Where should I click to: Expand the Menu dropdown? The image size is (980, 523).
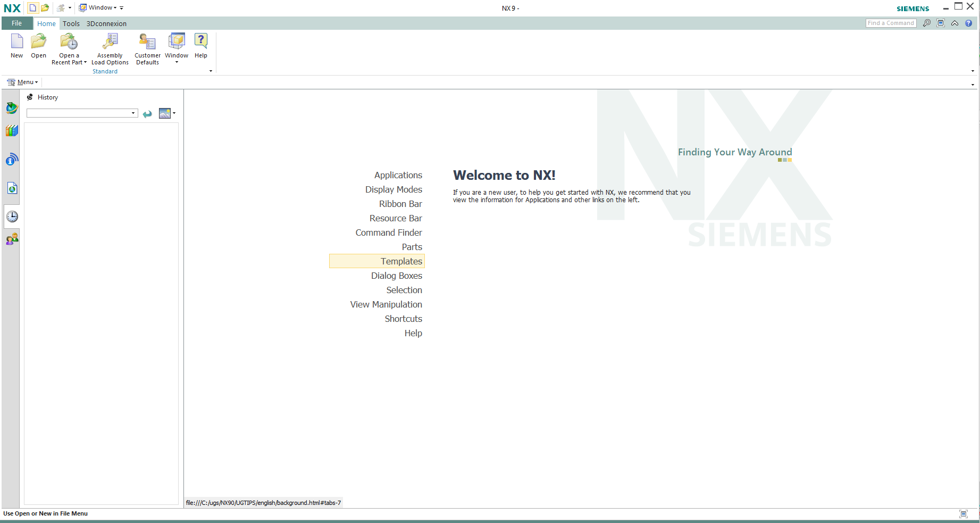tap(23, 82)
